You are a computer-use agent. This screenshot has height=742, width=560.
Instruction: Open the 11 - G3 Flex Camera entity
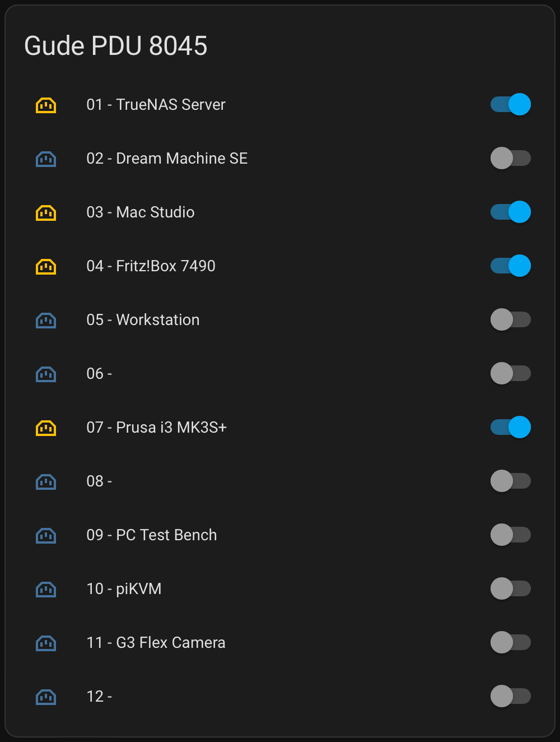point(156,642)
